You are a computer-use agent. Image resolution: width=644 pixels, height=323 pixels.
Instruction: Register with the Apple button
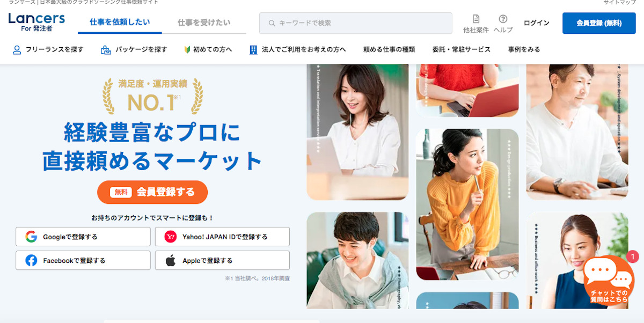[x=222, y=260]
